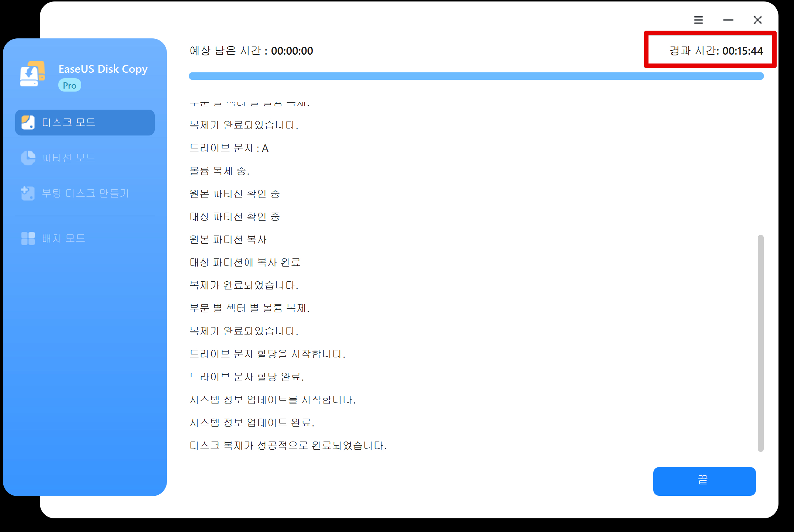Select the 디스크 모드 menu item
Viewport: 794px width, 532px height.
85,123
